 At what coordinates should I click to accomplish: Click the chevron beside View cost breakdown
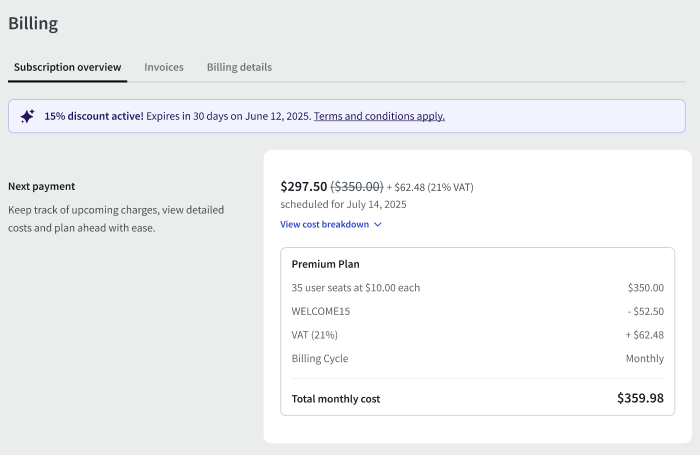pos(378,224)
